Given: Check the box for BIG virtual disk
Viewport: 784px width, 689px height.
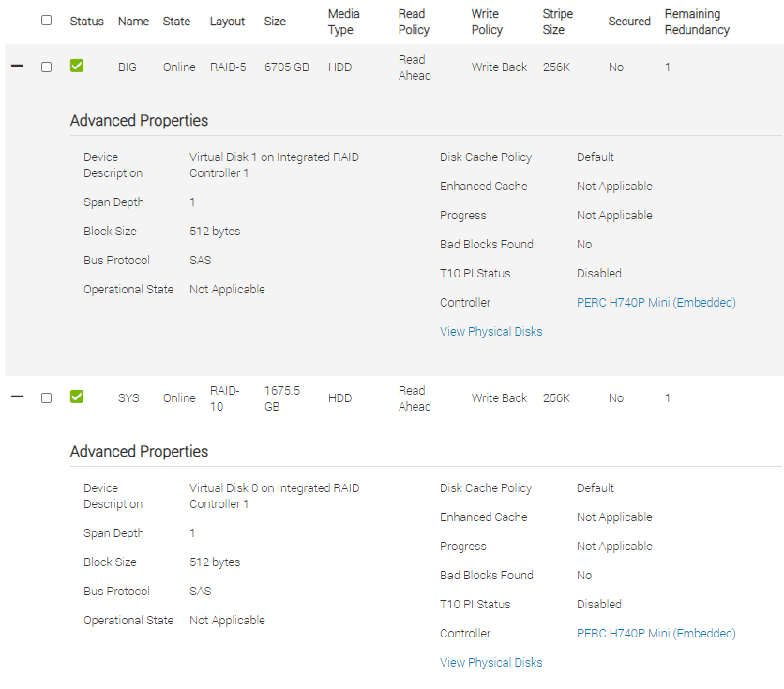Looking at the screenshot, I should [47, 67].
